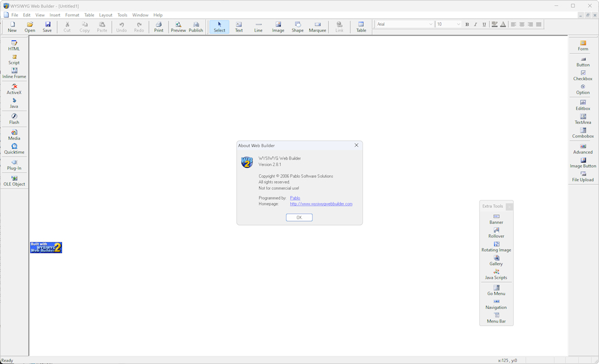Click the Publish toolbar icon

point(195,27)
